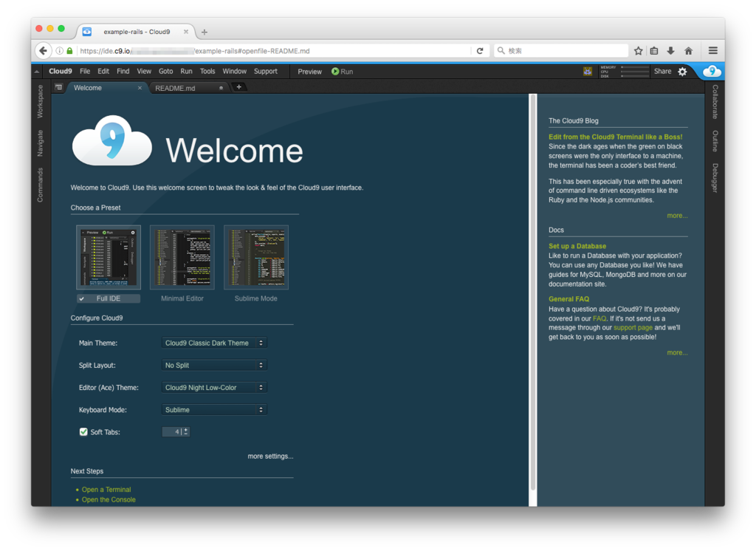Viewport: 756px width, 551px height.
Task: Open the Set up a Database link
Action: tap(577, 246)
